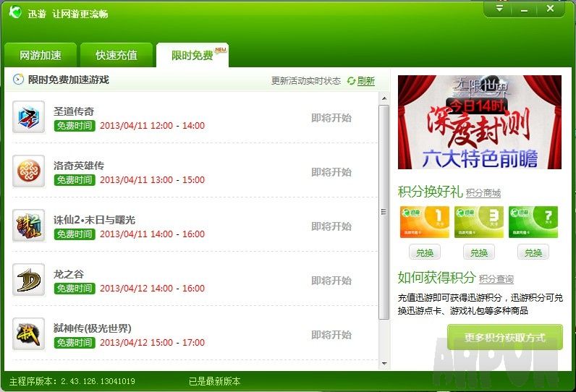Image resolution: width=576 pixels, height=392 pixels.
Task: Click the 如何获得积分 heading
Action: [437, 278]
